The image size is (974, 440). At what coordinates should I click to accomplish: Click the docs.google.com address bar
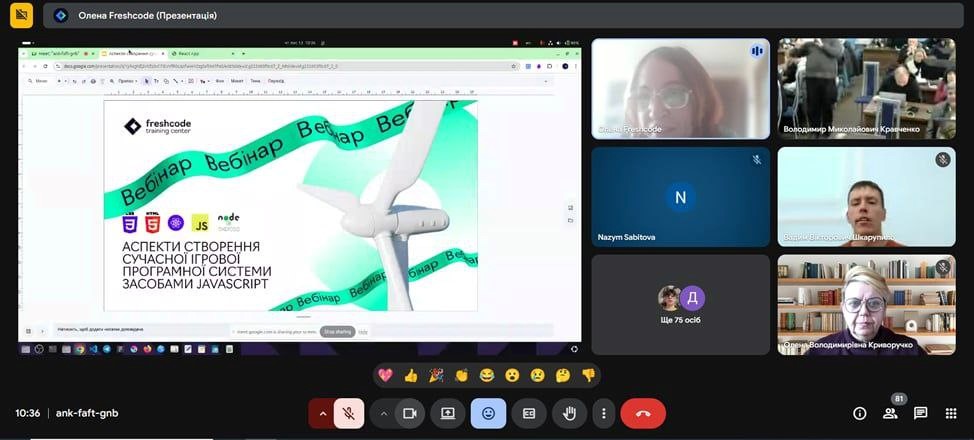tap(286, 66)
